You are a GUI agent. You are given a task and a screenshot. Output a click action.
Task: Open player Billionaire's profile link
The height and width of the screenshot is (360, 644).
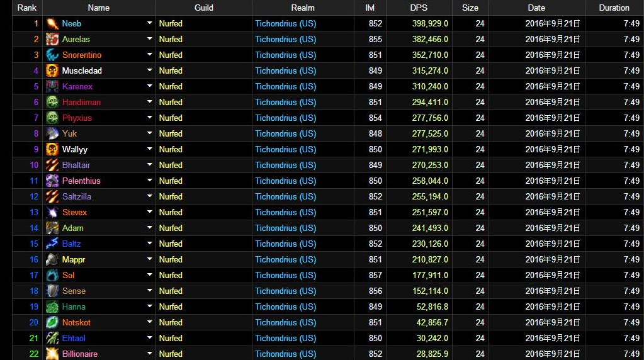point(80,354)
